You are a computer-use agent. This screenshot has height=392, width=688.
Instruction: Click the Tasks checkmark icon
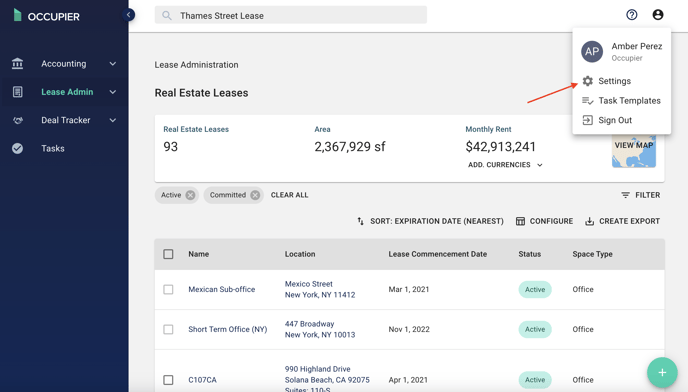coord(18,148)
